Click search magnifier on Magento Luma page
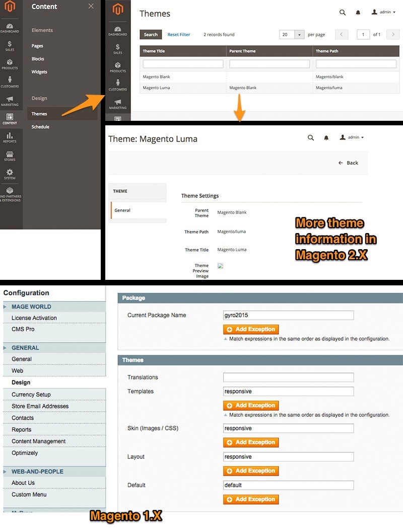Screen dimensions: 403x532 coord(311,138)
